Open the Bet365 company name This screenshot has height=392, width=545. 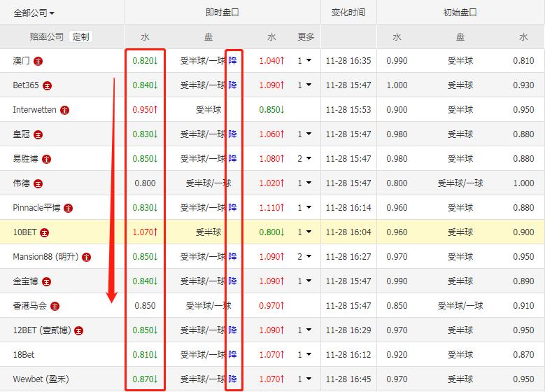click(x=26, y=85)
